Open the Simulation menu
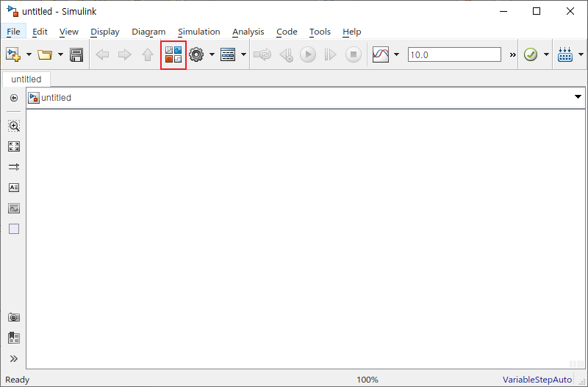This screenshot has height=387, width=588. click(198, 32)
